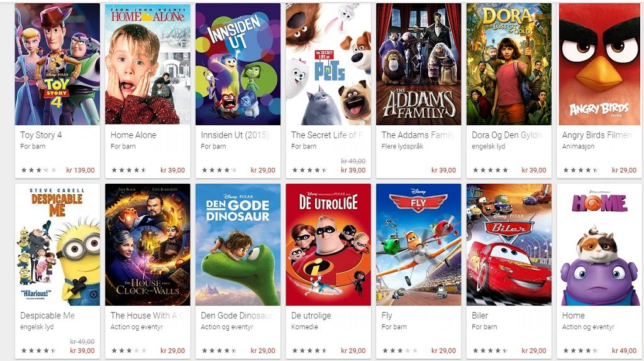The width and height of the screenshot is (644, 361).
Task: Open the Disney Fly planes poster
Action: click(418, 245)
